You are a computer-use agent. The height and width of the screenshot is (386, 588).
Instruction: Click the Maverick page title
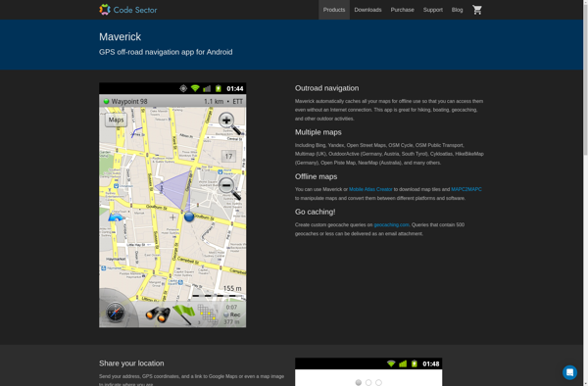tap(120, 36)
